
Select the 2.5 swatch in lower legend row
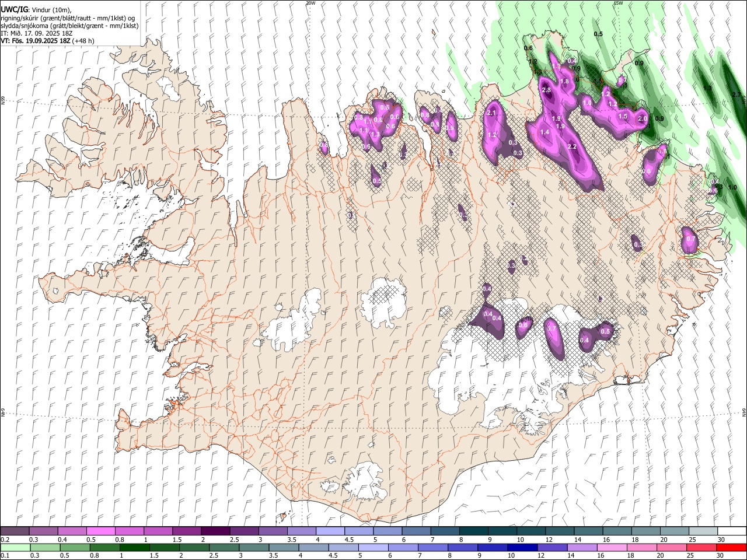coord(224,548)
